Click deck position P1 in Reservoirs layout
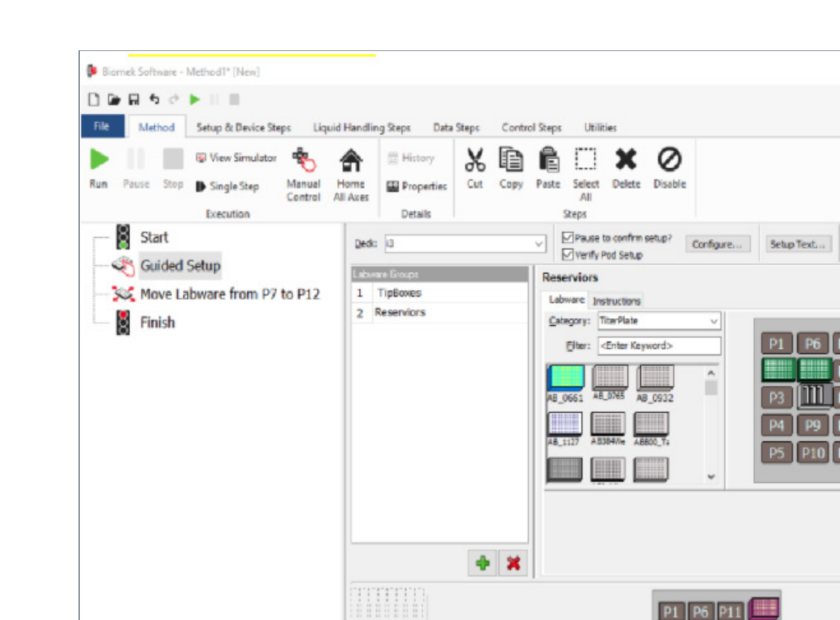 coord(777,344)
